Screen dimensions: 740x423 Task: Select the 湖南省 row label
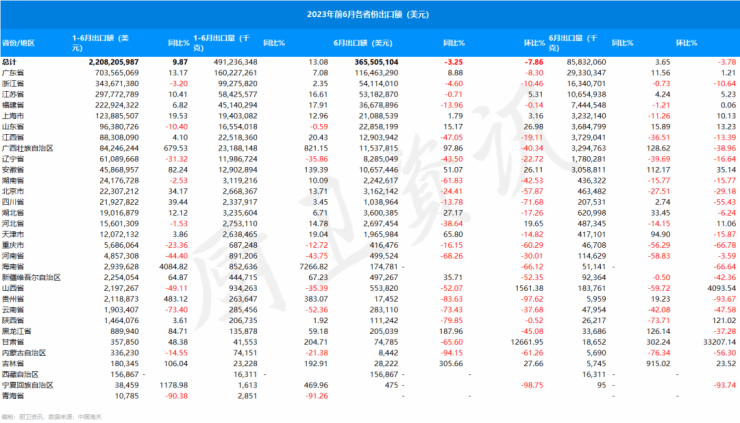[x=13, y=180]
